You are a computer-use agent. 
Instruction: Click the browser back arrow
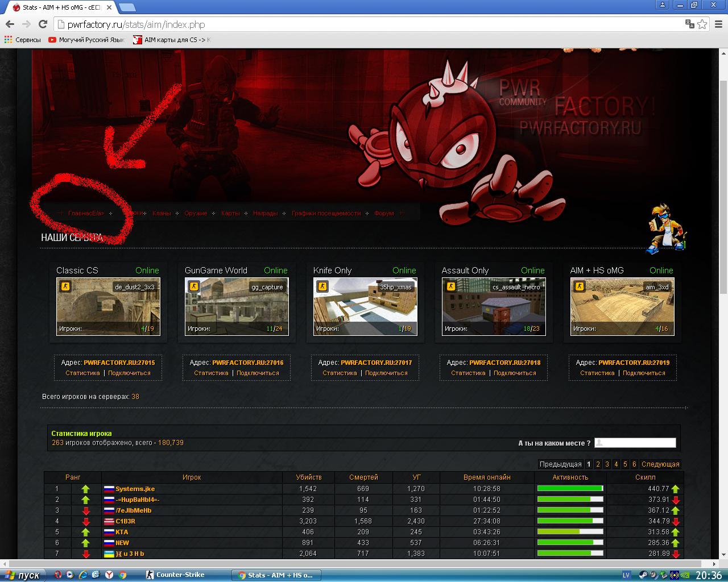point(10,24)
